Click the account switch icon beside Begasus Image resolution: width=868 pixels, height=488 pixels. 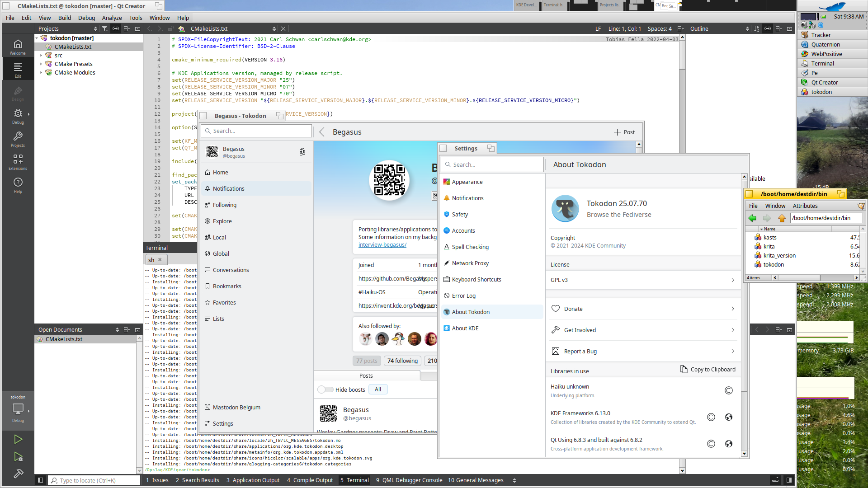302,152
